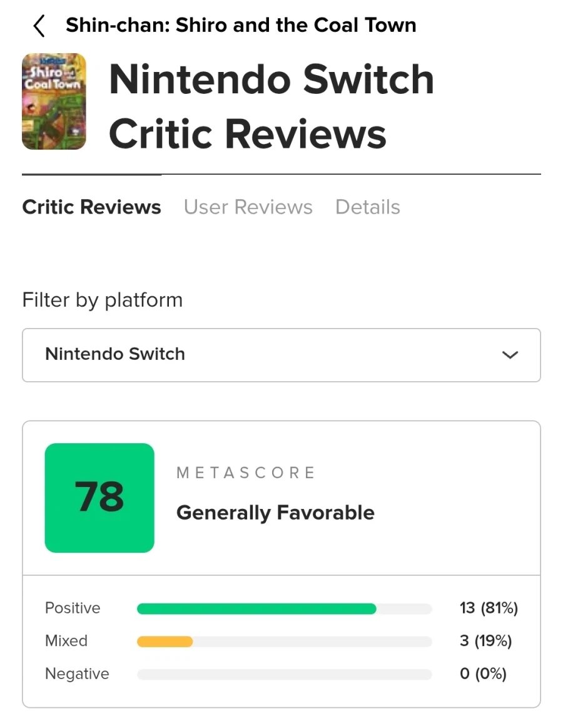Open the Shiro and Coal Town cover thumbnail
The height and width of the screenshot is (728, 563).
[54, 101]
